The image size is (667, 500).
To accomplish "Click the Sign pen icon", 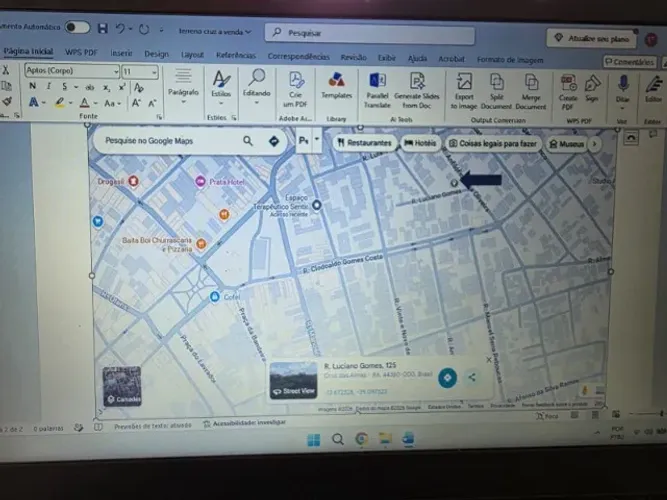I will [x=592, y=88].
